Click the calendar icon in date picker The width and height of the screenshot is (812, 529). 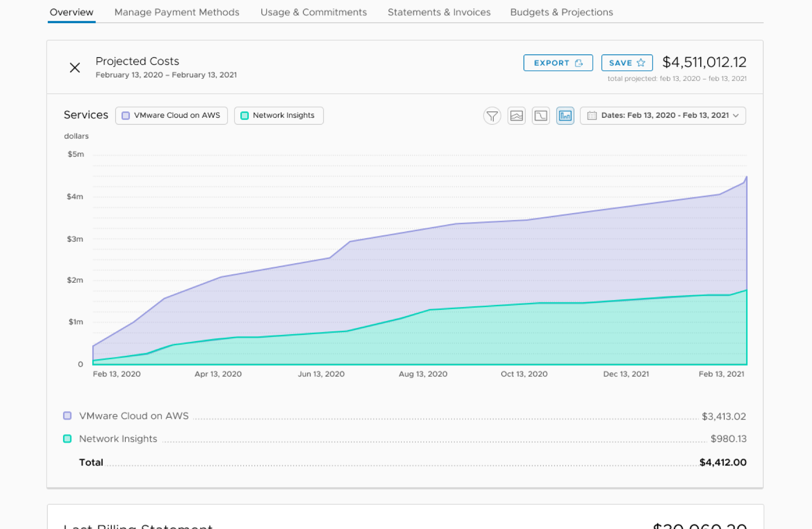(x=592, y=116)
